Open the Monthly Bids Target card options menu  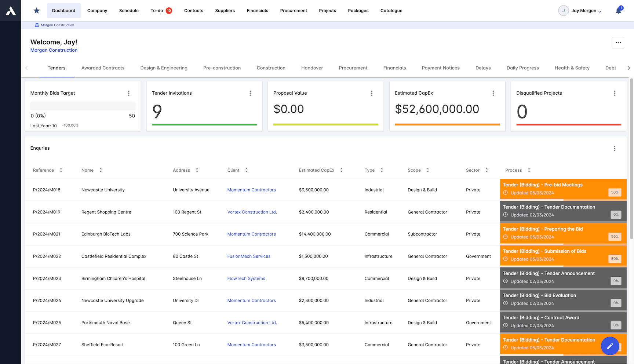tap(129, 93)
